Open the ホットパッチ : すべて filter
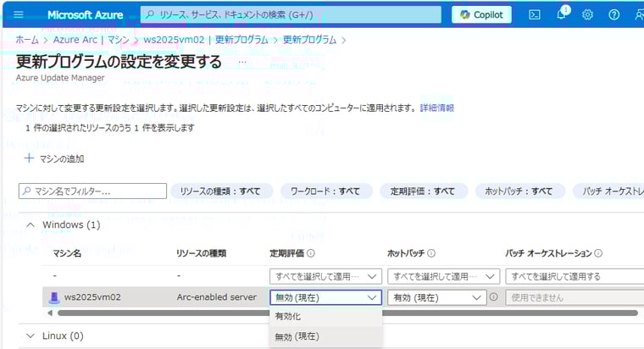The width and height of the screenshot is (644, 349). tap(519, 191)
